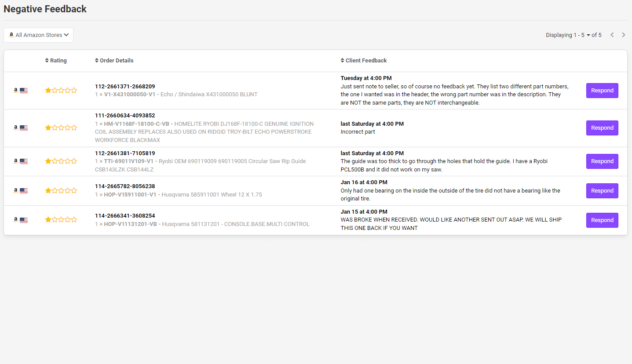Screen dimensions: 632x364
Task: Click the star rating for order 112-2661371-2668209
Action: (x=61, y=91)
